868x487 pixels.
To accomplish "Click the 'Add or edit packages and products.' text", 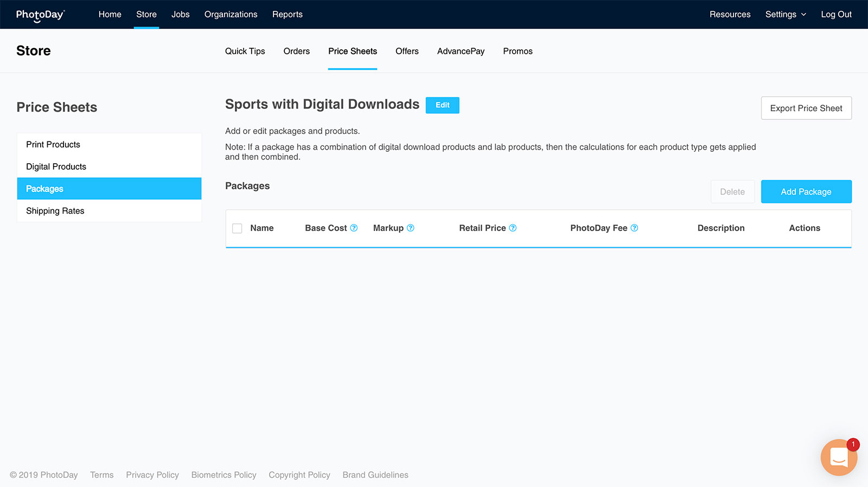I will [292, 131].
